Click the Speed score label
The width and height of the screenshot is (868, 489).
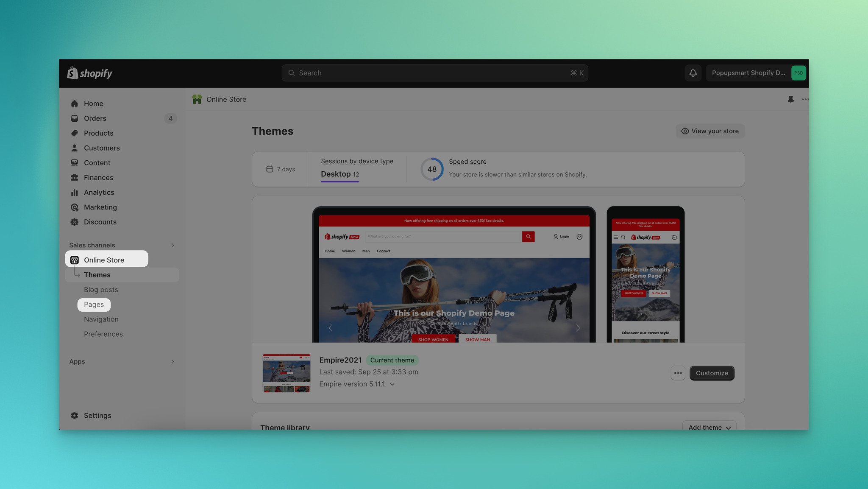(467, 162)
